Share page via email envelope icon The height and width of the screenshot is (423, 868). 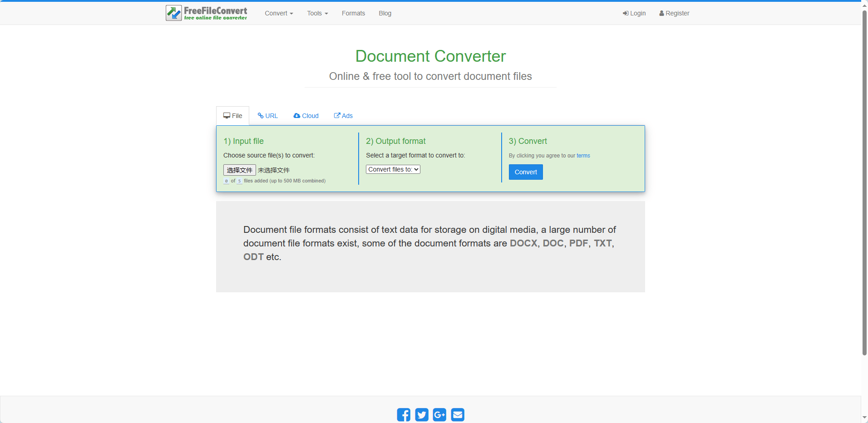458,415
